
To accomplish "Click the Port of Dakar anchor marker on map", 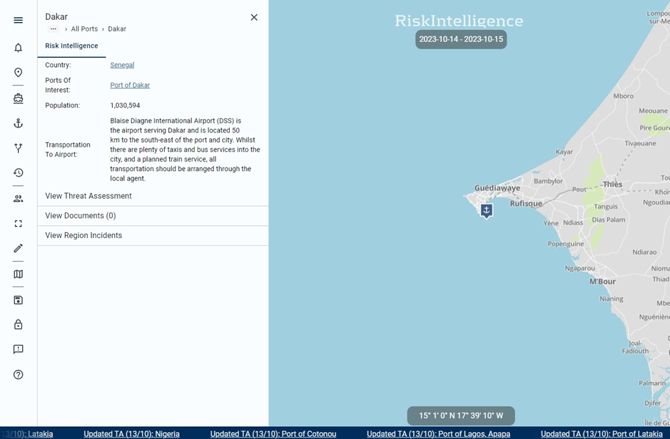I will click(x=487, y=210).
